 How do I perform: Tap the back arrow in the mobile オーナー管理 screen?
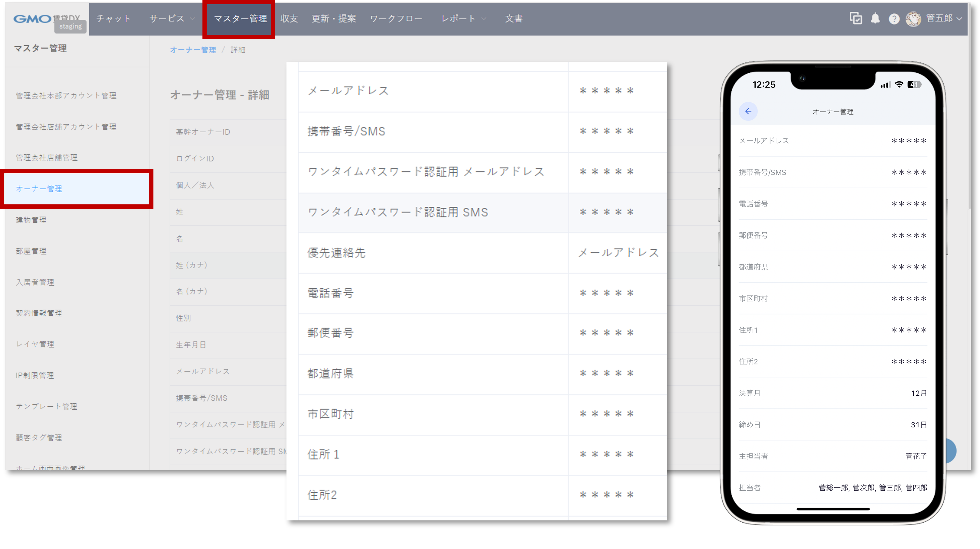point(749,111)
